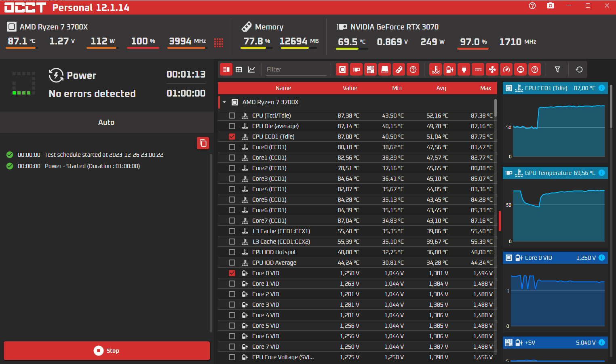Image resolution: width=616 pixels, height=364 pixels.
Task: Sort sensors by the Name column header
Action: click(x=283, y=88)
